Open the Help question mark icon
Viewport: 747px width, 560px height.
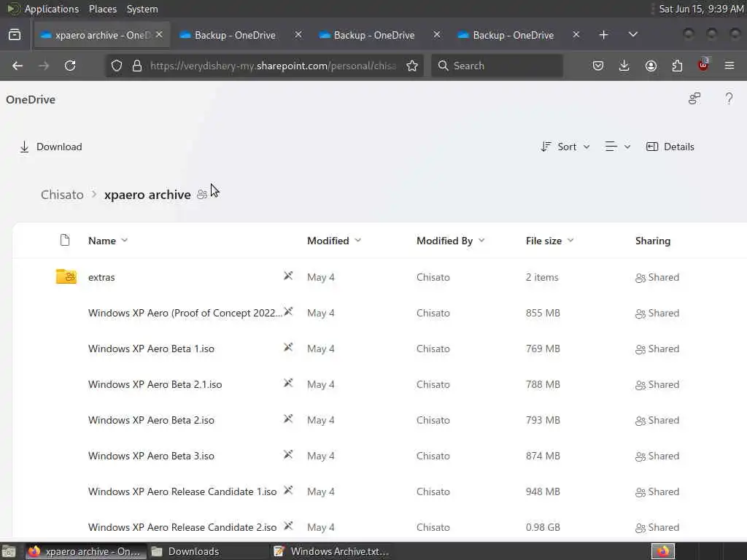(x=729, y=98)
